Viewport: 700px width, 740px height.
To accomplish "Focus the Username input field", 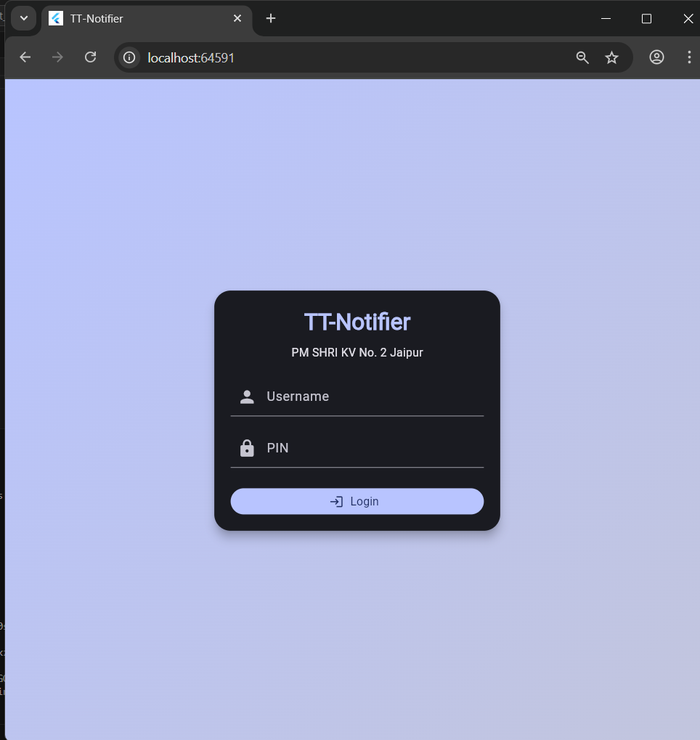I will pyautogui.click(x=370, y=397).
